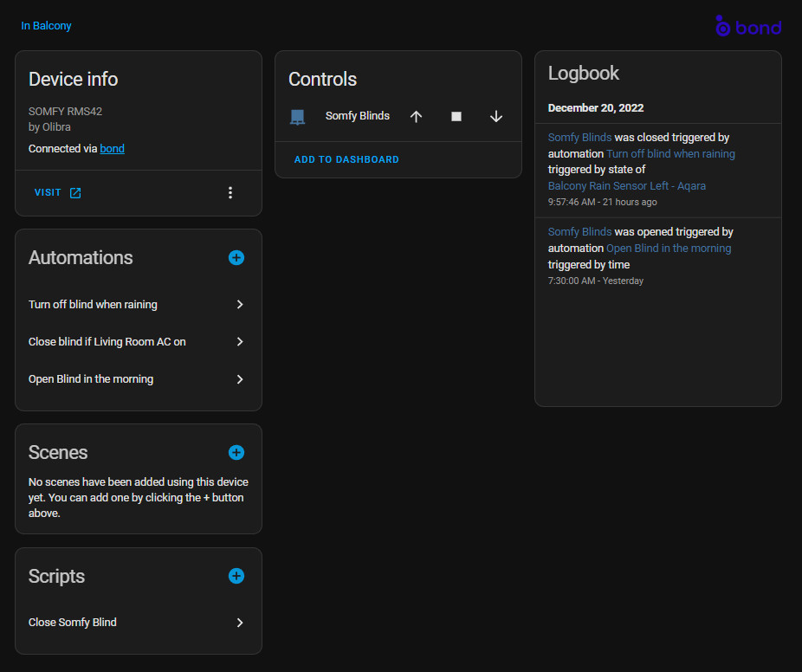This screenshot has width=802, height=672.
Task: Expand the Open Blind in the morning chevron
Action: [x=240, y=379]
